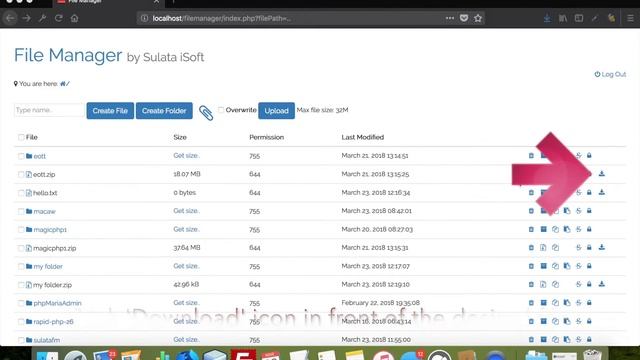Click the Last Modified column header
This screenshot has width=640, height=360.
(x=362, y=137)
